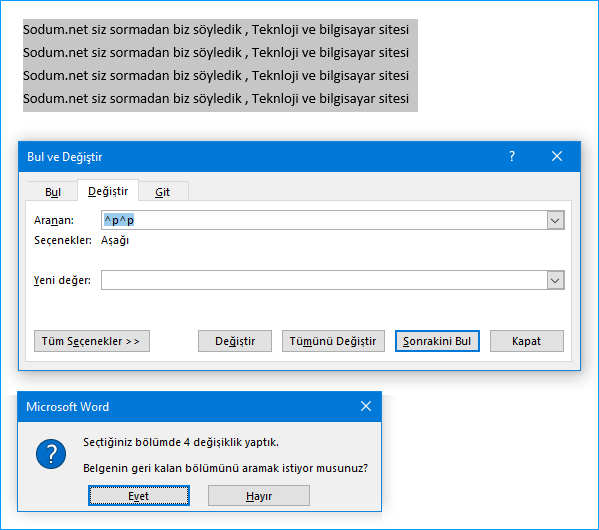The image size is (599, 530).
Task: Expand Tüm Seçenekler options
Action: 92,341
